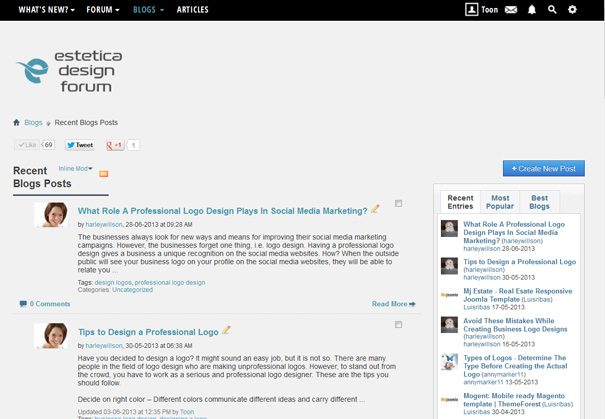This screenshot has width=605, height=419.
Task: Click the Blogs breadcrumb link
Action: [x=33, y=122]
